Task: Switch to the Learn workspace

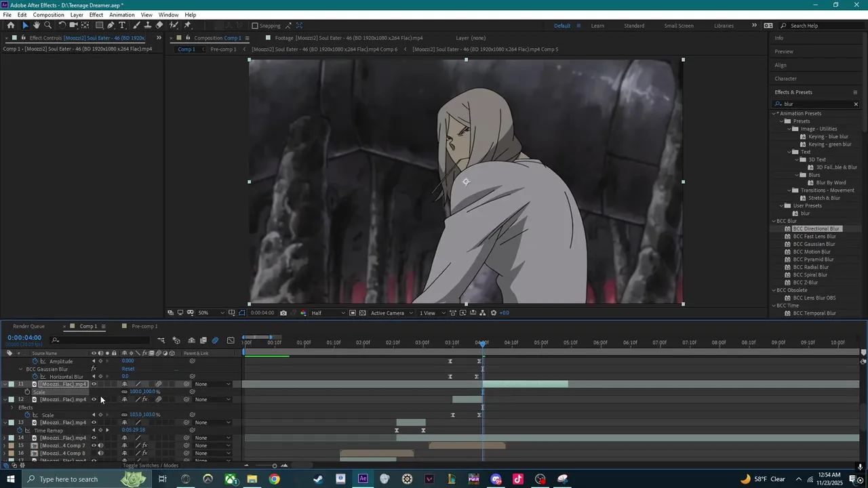Action: (x=597, y=26)
